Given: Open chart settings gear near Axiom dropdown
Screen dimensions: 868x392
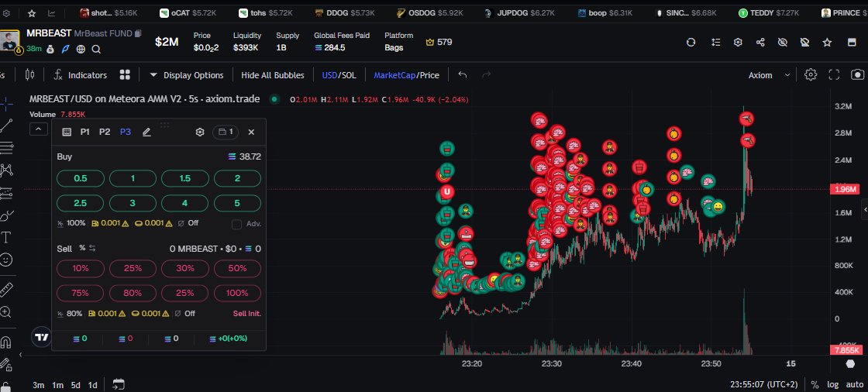Looking at the screenshot, I should click(x=811, y=74).
